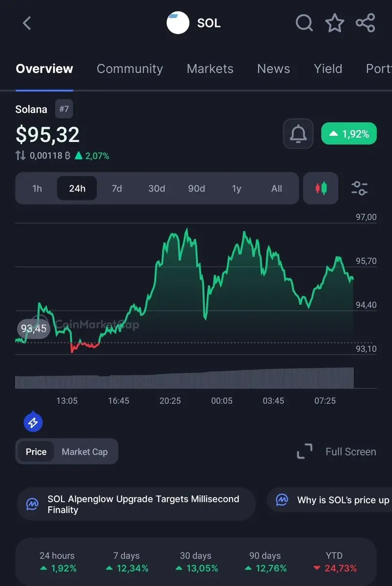The height and width of the screenshot is (586, 392).
Task: Tap the price line chart area
Action: tap(184, 288)
